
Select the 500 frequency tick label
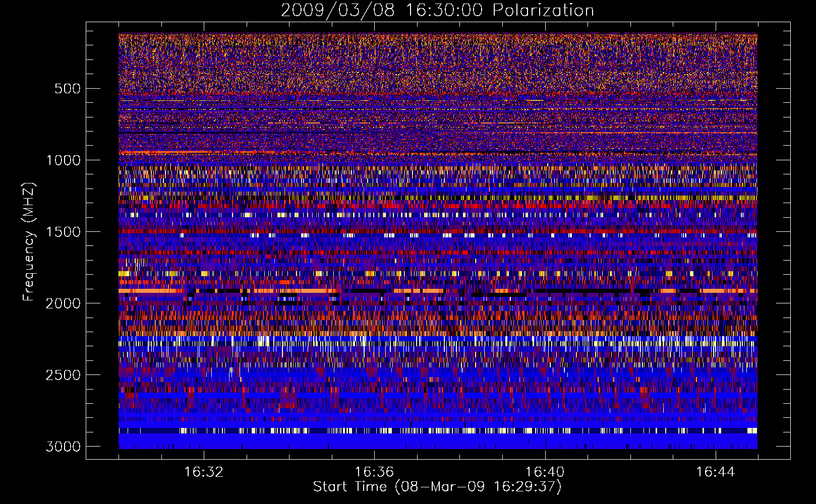(x=67, y=89)
